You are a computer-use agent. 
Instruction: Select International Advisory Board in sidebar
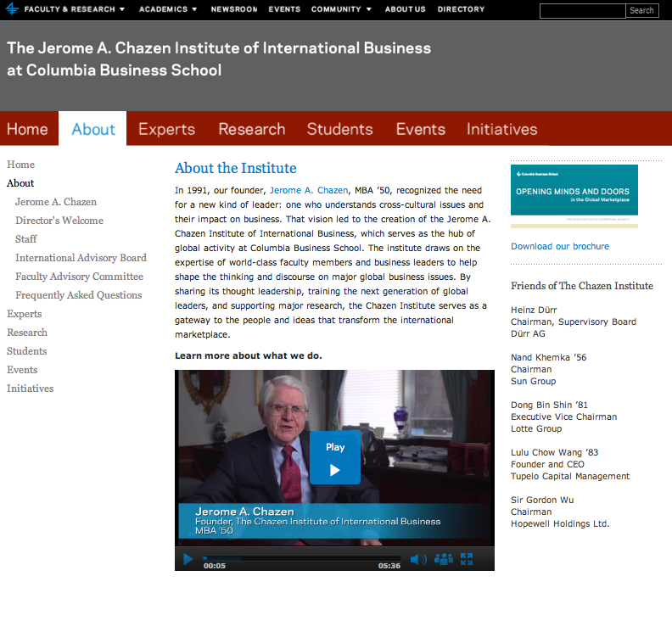(x=81, y=258)
